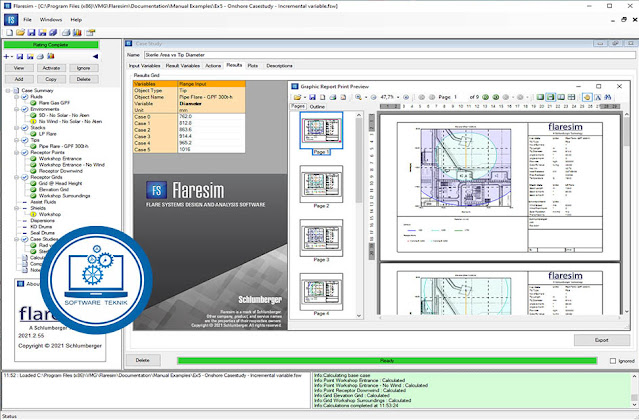The height and width of the screenshot is (420, 639).
Task: Click the Activate button
Action: tap(51, 68)
